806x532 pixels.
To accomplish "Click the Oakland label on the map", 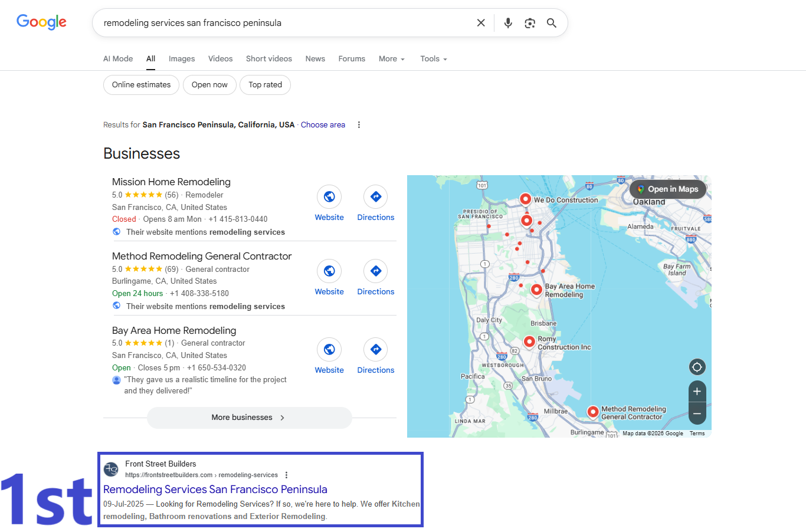I will (x=649, y=202).
